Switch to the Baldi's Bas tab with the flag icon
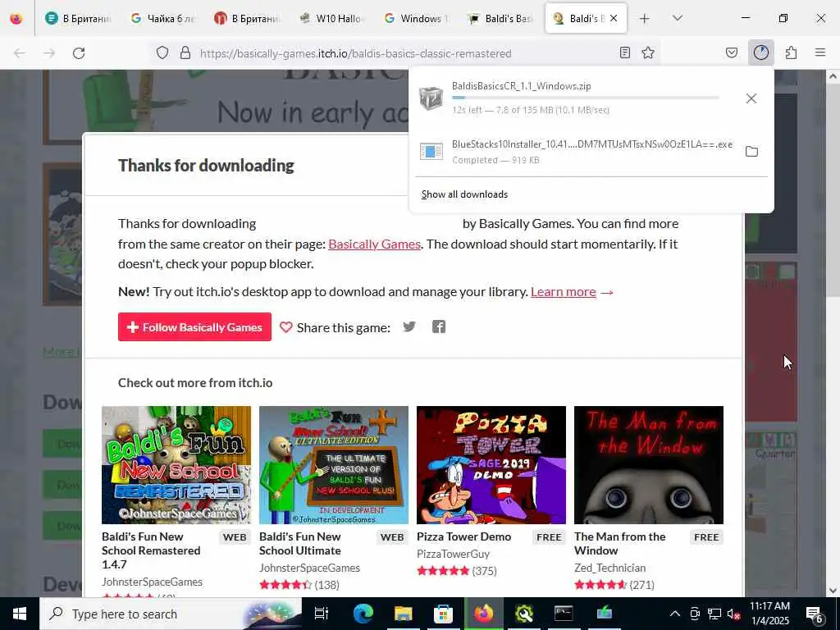 pyautogui.click(x=501, y=18)
